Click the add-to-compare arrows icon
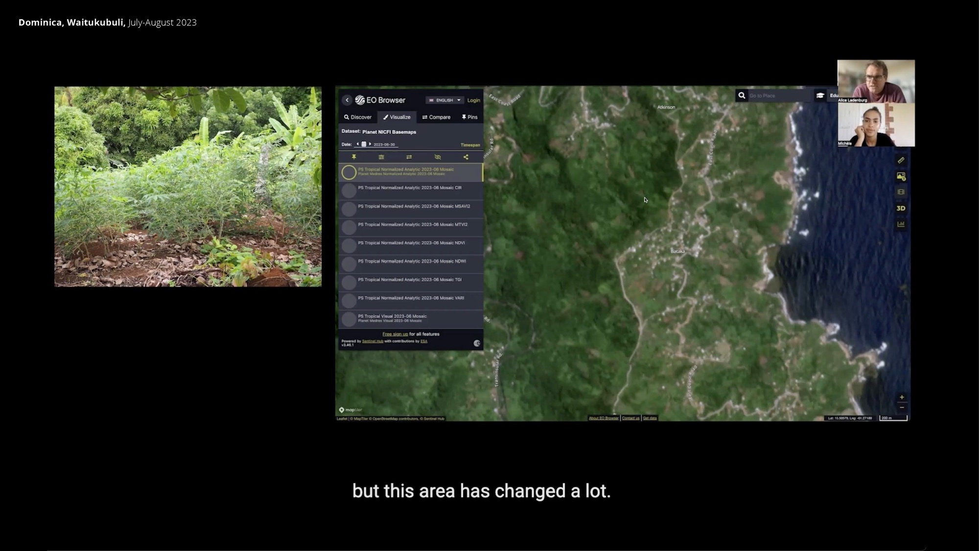This screenshot has width=980, height=551. [x=409, y=157]
